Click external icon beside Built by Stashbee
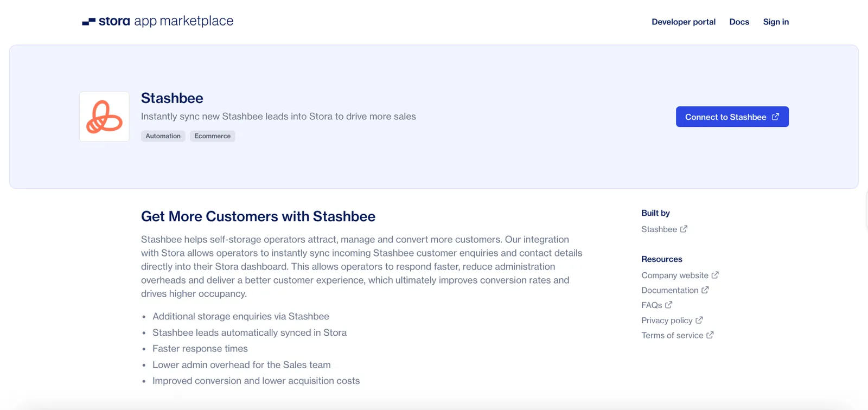 pos(684,229)
